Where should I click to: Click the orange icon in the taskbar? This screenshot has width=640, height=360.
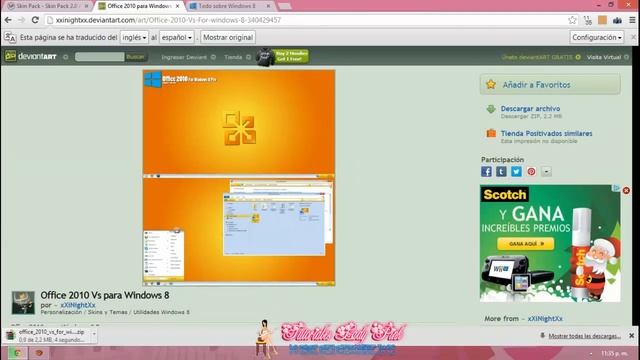pyautogui.click(x=39, y=353)
